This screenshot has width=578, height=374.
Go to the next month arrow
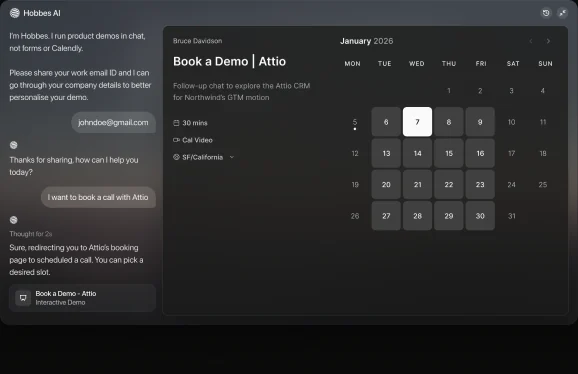tap(548, 41)
